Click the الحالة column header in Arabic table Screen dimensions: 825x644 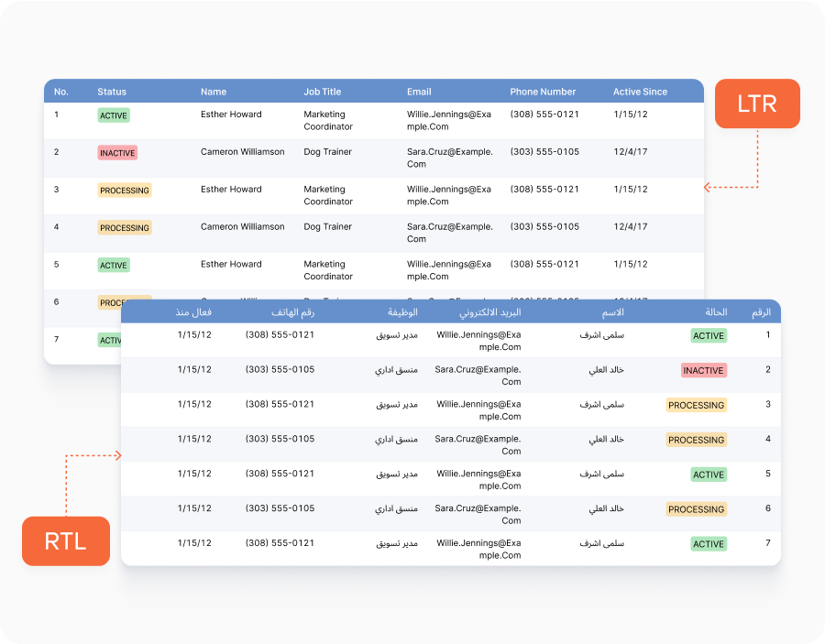click(x=716, y=312)
